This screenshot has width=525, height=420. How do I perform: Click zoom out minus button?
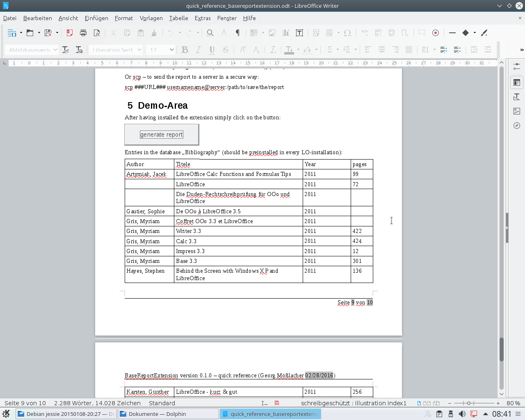coord(450,403)
